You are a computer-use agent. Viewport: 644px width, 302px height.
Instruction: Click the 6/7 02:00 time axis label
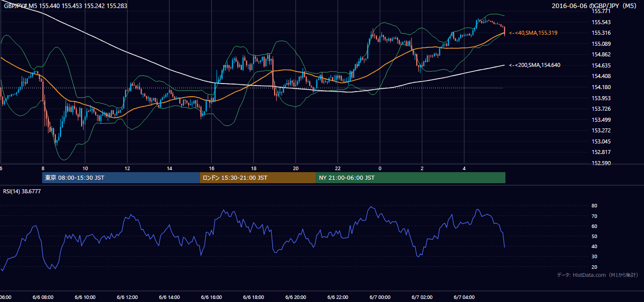(422, 297)
